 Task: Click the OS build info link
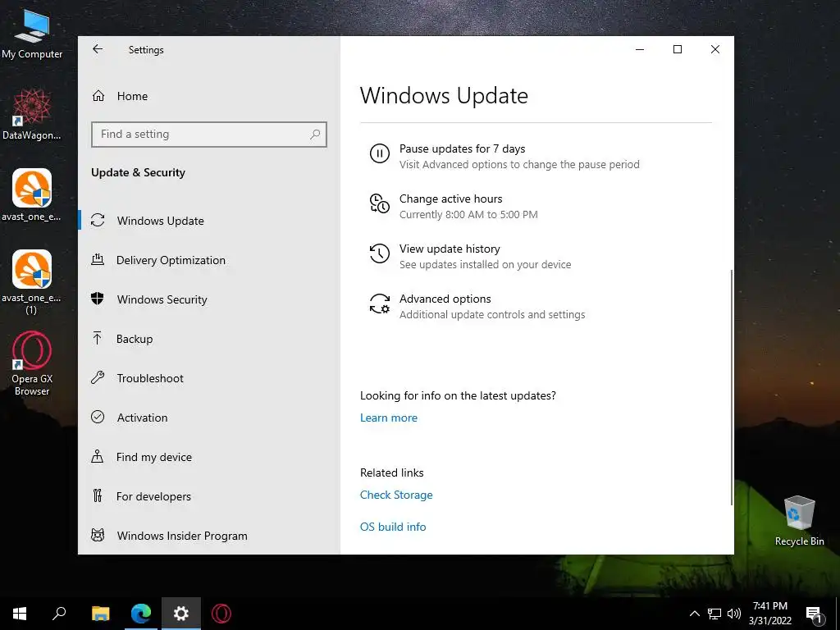click(393, 527)
